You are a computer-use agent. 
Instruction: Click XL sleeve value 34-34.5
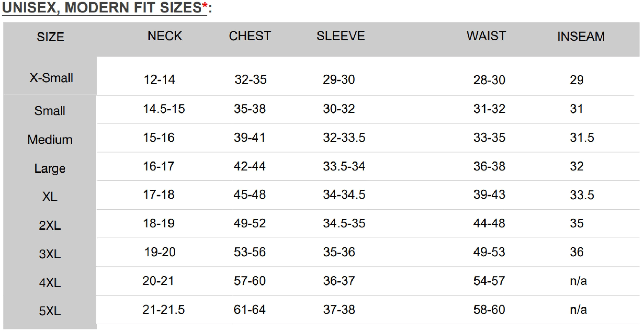click(x=344, y=195)
